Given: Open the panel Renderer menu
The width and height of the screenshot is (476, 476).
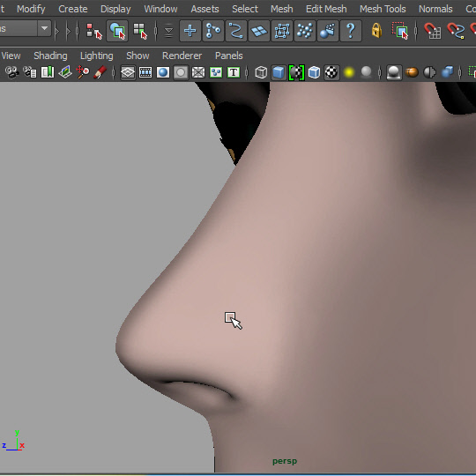Looking at the screenshot, I should [x=182, y=56].
